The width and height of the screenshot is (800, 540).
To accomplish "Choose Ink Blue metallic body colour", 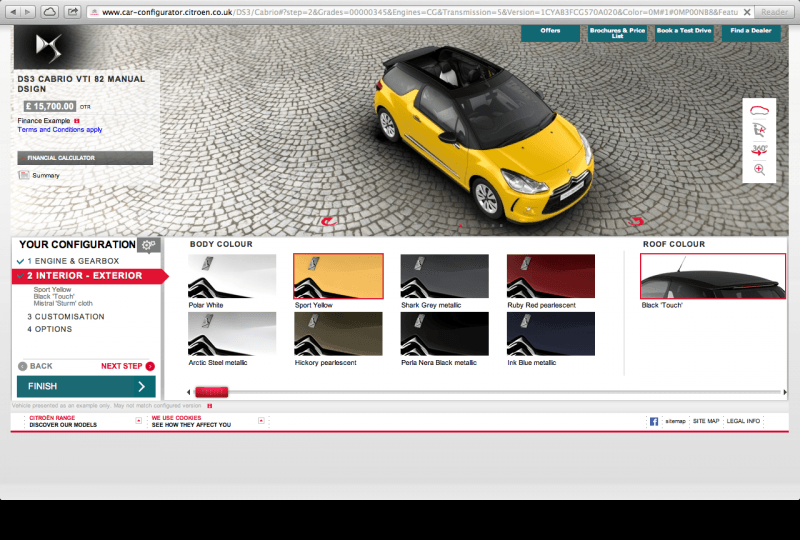I will click(551, 334).
